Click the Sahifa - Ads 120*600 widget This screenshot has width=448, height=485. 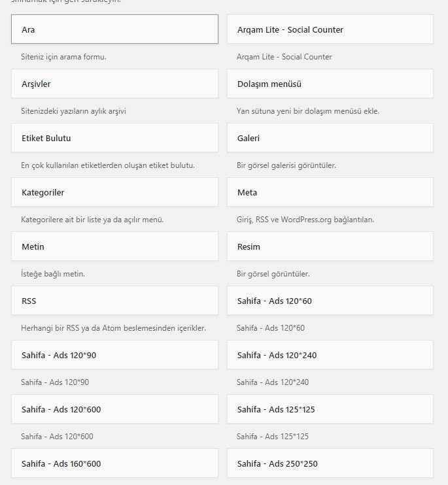pyautogui.click(x=114, y=409)
